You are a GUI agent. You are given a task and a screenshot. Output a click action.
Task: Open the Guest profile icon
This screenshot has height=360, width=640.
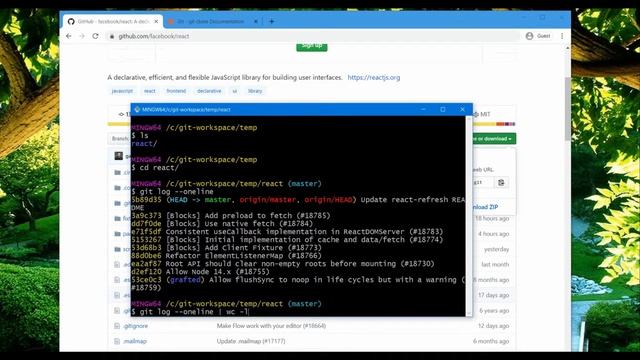click(529, 36)
